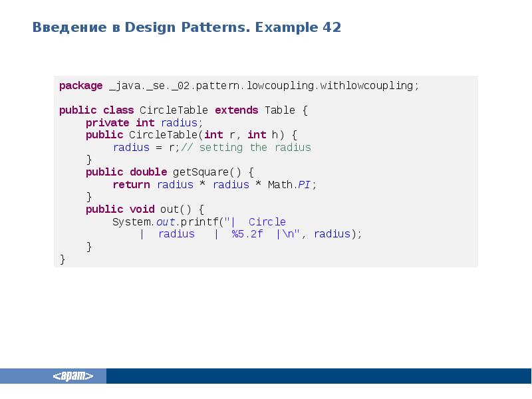Viewport: 532px width, 399px height.
Task: Click the "private" keyword
Action: [108, 123]
